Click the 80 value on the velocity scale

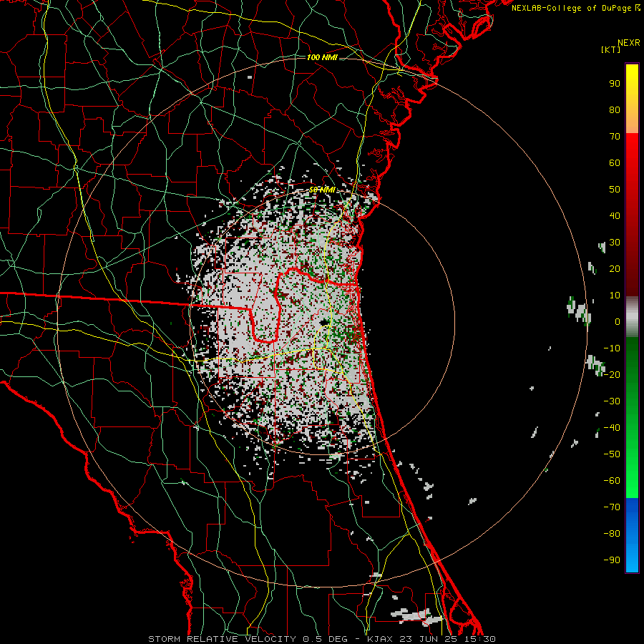coord(615,110)
